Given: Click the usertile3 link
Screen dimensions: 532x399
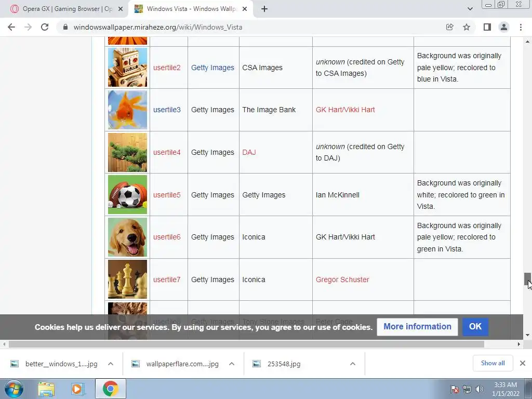Looking at the screenshot, I should pos(167,110).
